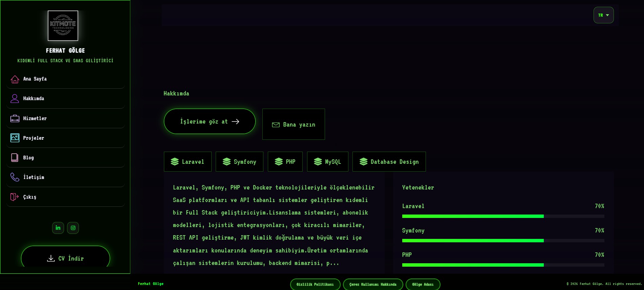Click the Laravel skill label under Yetenekler
This screenshot has width=644, height=290.
(x=413, y=206)
